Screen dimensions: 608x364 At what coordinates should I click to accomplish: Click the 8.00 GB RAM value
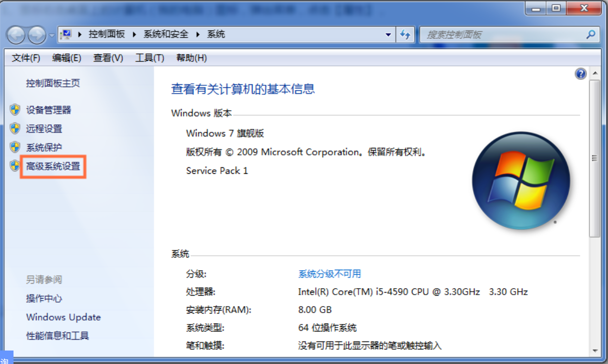315,310
